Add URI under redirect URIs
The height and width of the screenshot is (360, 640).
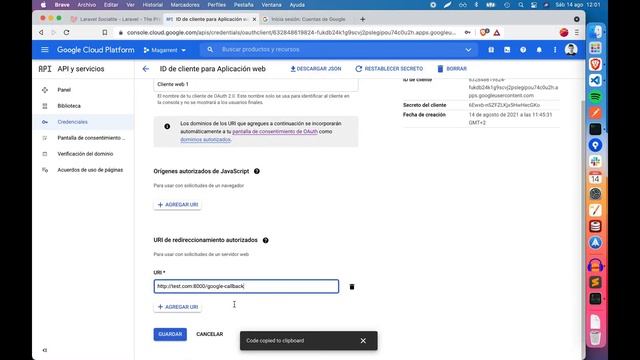178,307
